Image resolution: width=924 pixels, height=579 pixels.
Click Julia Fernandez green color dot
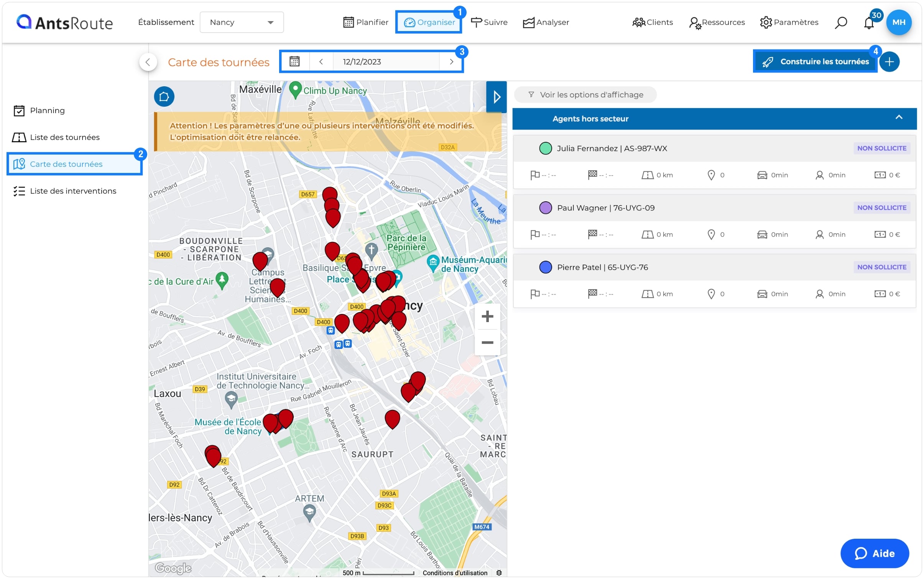tap(545, 148)
